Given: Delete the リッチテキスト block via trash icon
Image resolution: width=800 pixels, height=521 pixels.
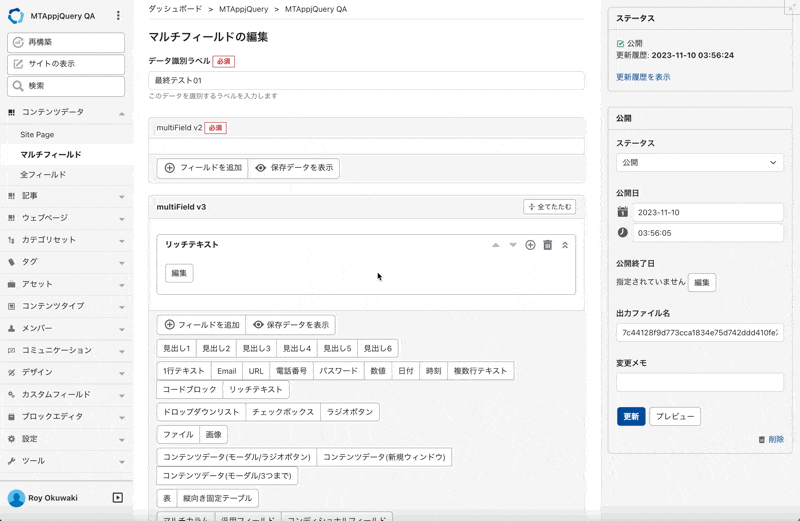Looking at the screenshot, I should click(x=547, y=245).
